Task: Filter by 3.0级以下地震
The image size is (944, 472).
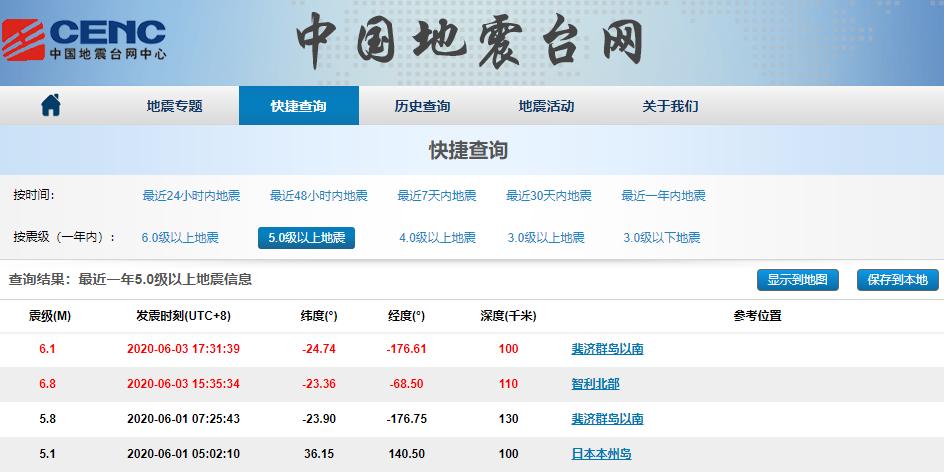Action: tap(662, 238)
